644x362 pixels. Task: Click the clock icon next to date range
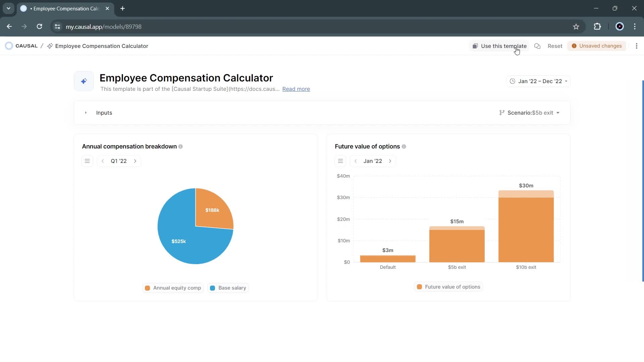tap(513, 81)
